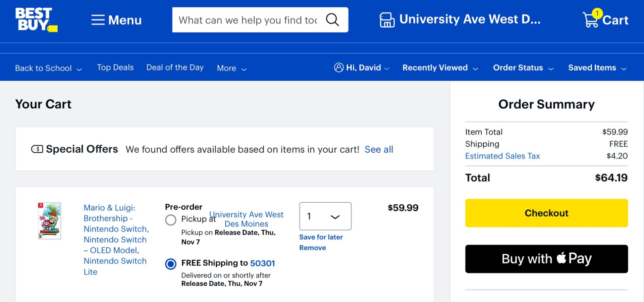This screenshot has width=644, height=302.
Task: Click the Special Offers tag icon
Action: point(37,149)
